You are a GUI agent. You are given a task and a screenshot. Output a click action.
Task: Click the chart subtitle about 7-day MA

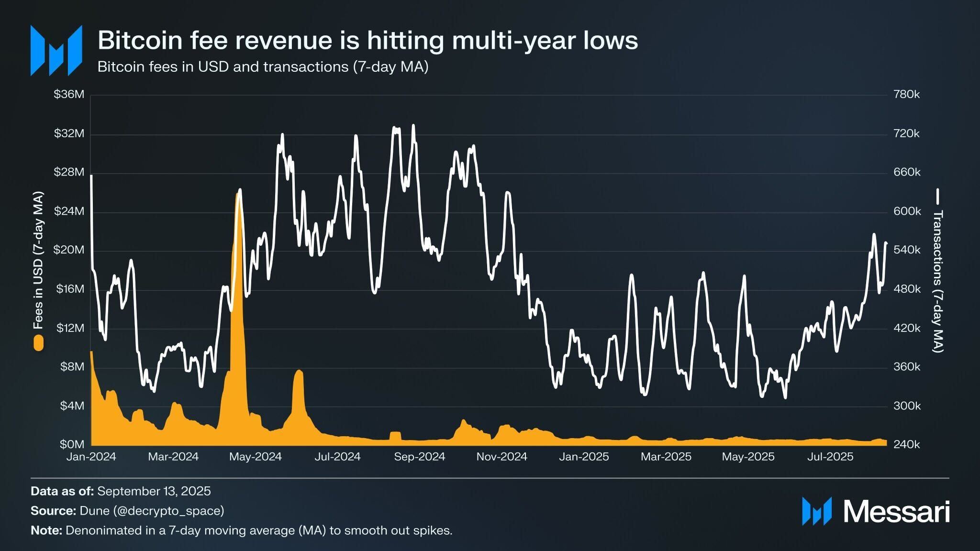pos(263,66)
